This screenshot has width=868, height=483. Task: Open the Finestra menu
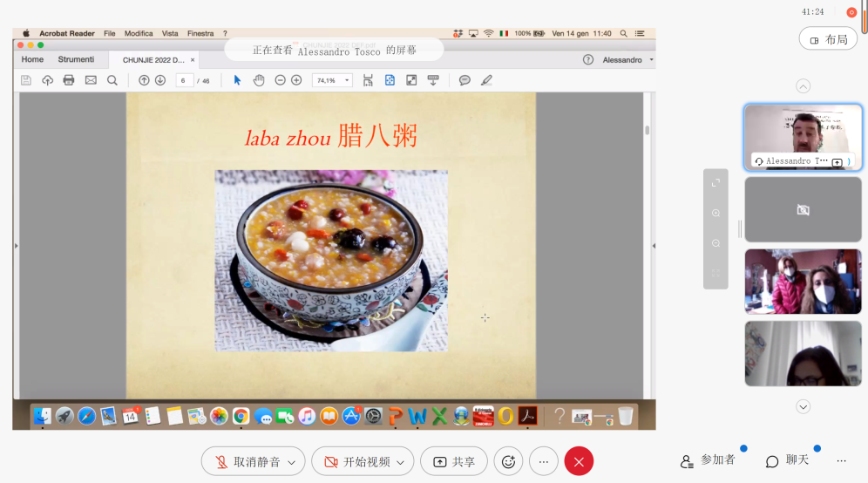(x=200, y=33)
